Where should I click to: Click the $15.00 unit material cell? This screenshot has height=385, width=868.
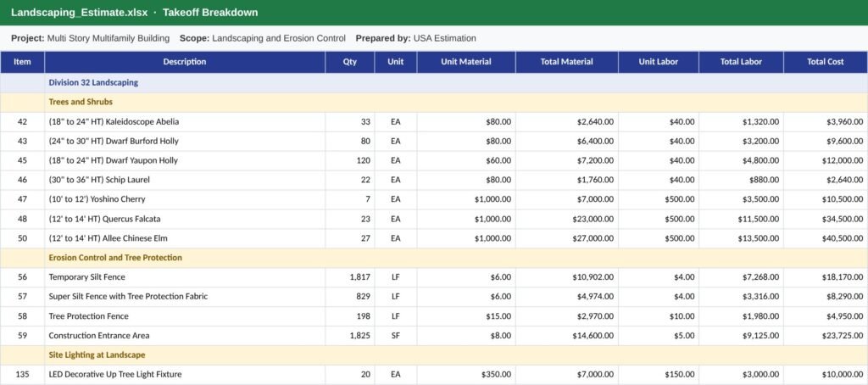click(466, 315)
